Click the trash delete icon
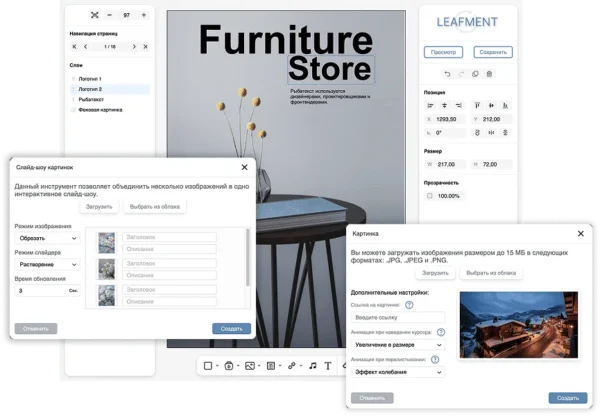The width and height of the screenshot is (600, 416). point(489,74)
